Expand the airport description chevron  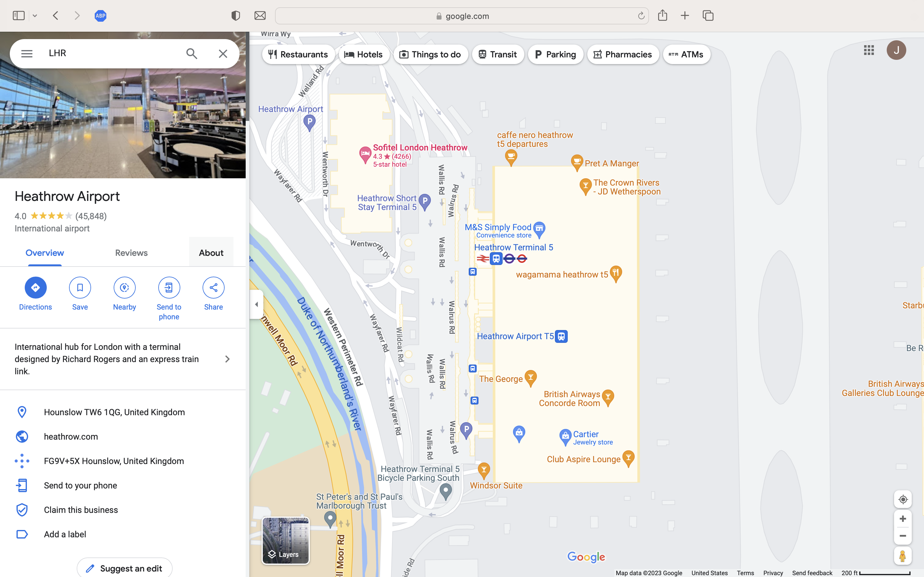pyautogui.click(x=227, y=359)
